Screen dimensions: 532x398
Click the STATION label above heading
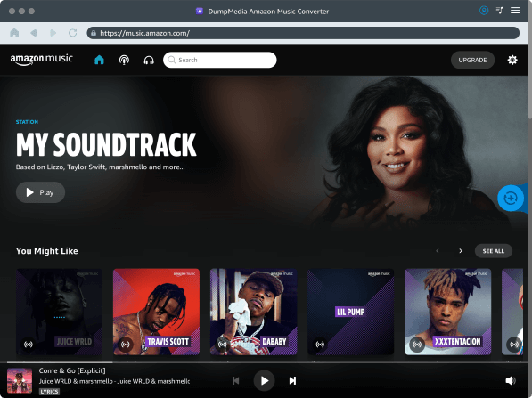[27, 122]
